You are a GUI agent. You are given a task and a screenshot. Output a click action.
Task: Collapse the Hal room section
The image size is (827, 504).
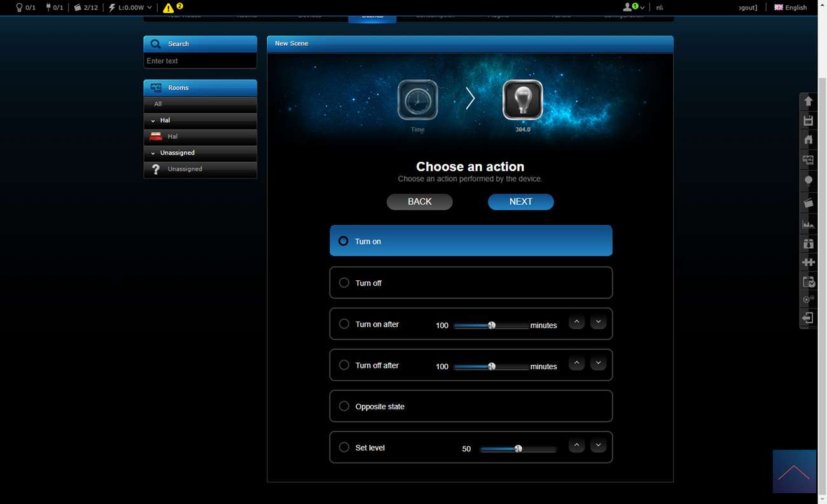[x=153, y=121]
